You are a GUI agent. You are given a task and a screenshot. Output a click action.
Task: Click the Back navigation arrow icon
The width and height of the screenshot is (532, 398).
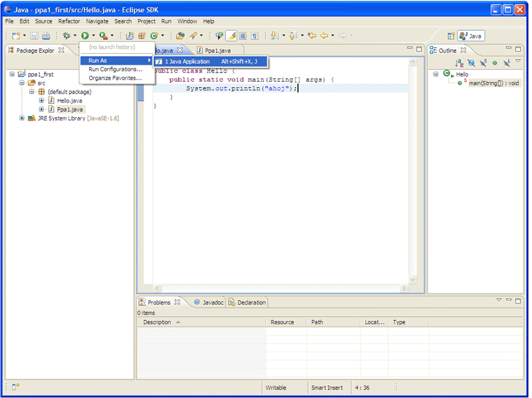(325, 36)
